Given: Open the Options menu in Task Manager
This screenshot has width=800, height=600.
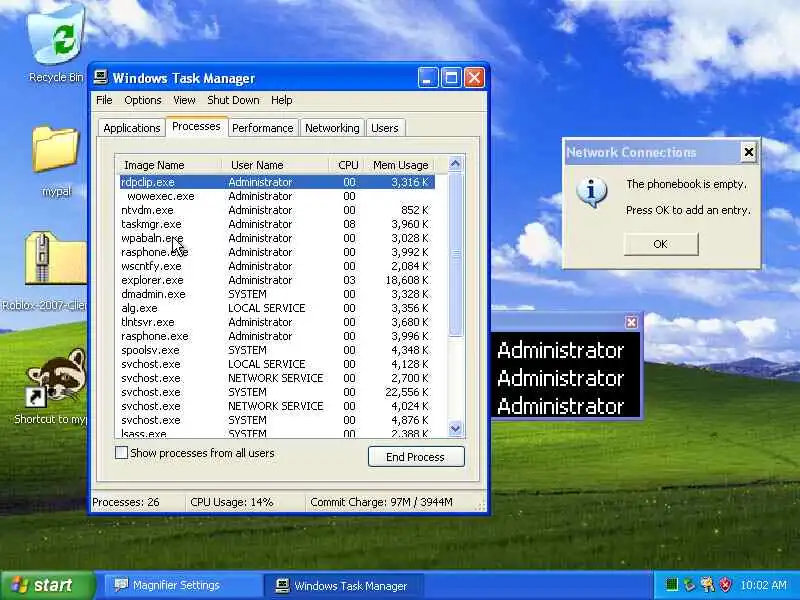Looking at the screenshot, I should point(143,100).
